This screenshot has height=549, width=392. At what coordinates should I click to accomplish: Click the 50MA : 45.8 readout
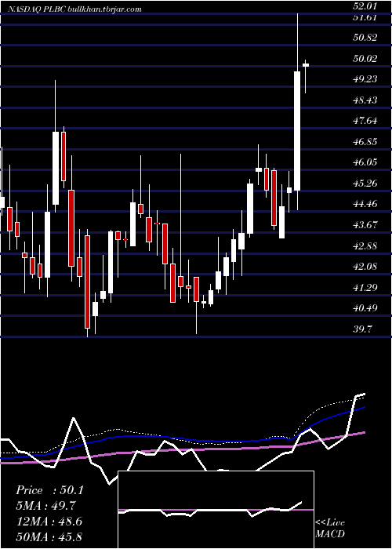pos(49,536)
